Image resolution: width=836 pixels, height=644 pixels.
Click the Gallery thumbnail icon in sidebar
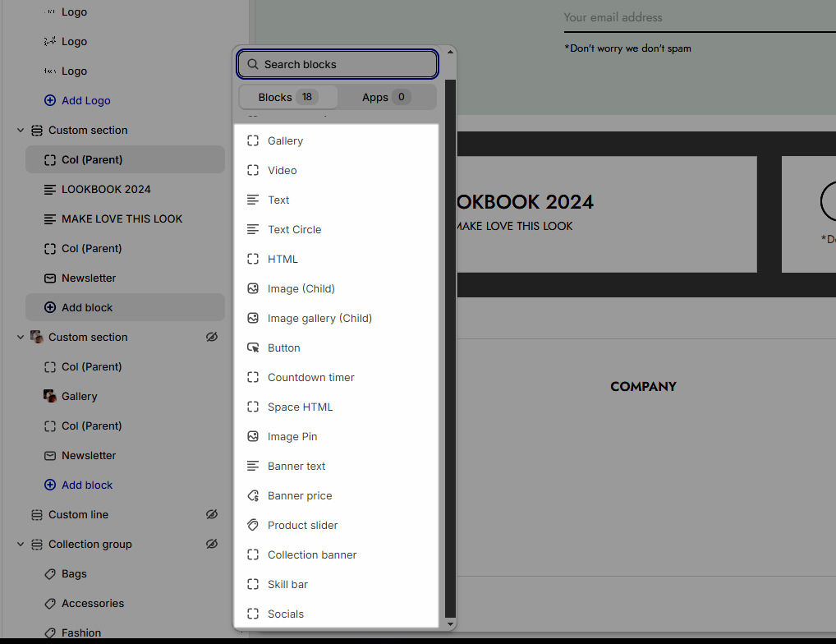point(49,396)
